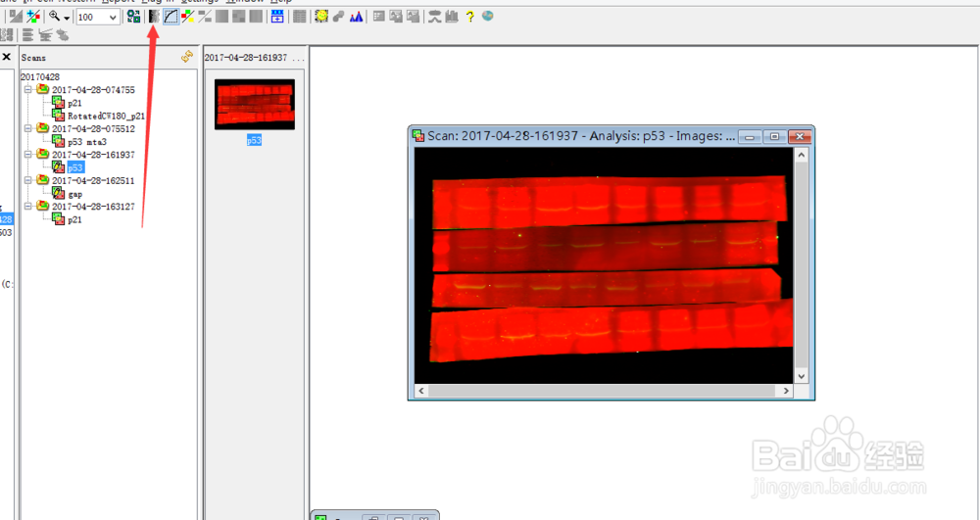Open the zoom percentage combo box showing 100

97,17
